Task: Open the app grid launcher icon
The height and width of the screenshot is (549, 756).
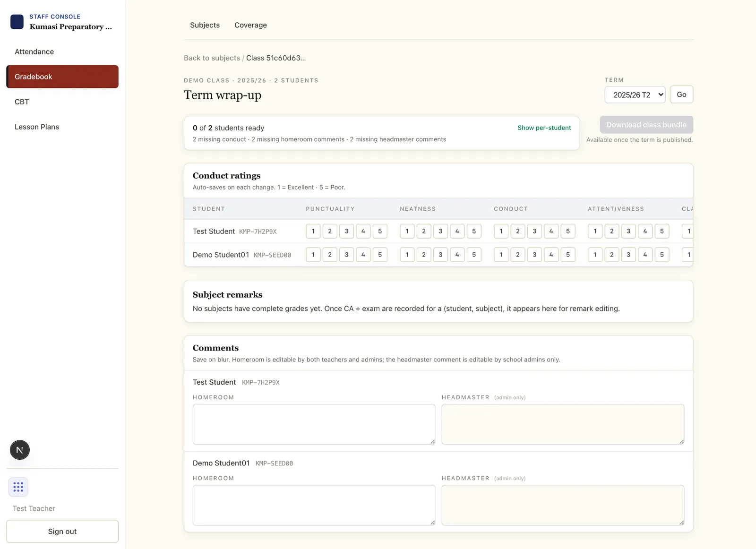Action: point(18,487)
